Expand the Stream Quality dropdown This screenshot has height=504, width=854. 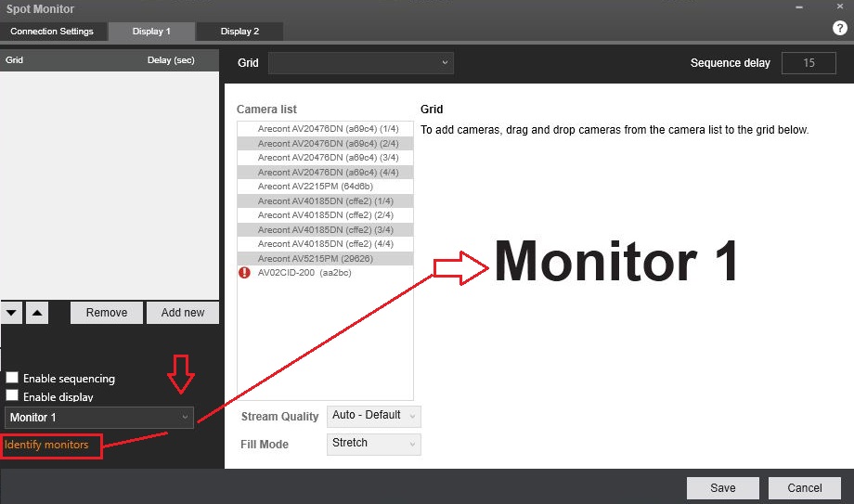click(373, 416)
